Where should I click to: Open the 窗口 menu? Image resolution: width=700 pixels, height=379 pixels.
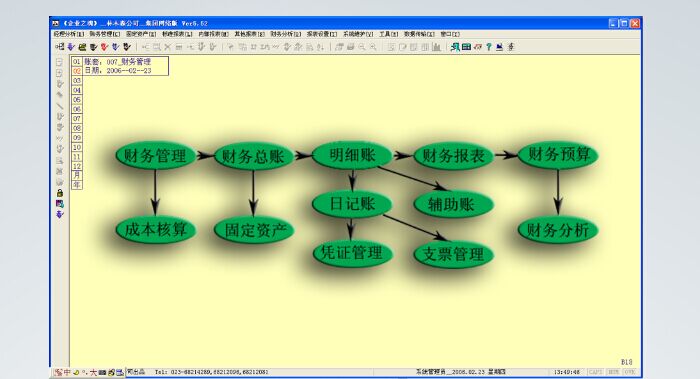coord(450,34)
